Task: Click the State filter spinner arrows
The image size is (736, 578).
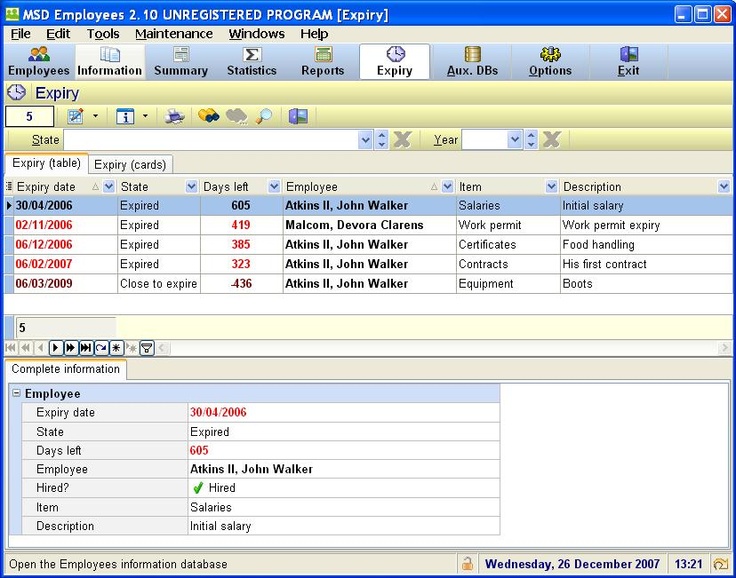Action: [382, 139]
